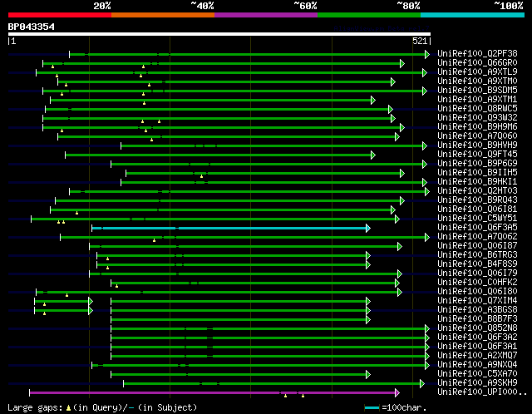Click the UniRef100_B4F8S9 label

pyautogui.click(x=477, y=264)
